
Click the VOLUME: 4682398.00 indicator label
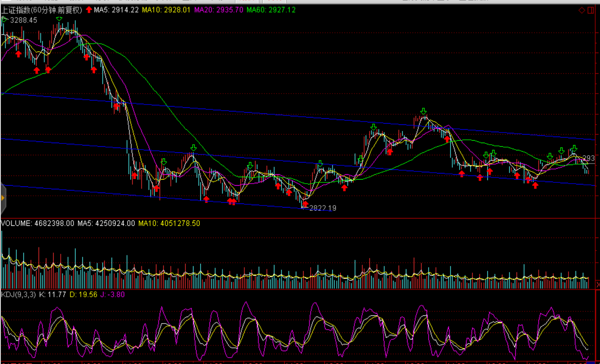[38, 223]
